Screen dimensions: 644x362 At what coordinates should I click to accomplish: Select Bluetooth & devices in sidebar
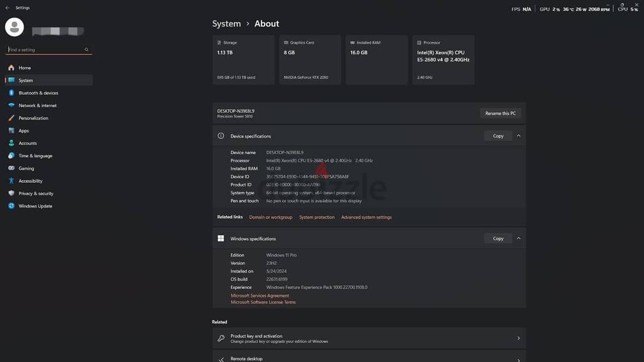click(x=49, y=93)
